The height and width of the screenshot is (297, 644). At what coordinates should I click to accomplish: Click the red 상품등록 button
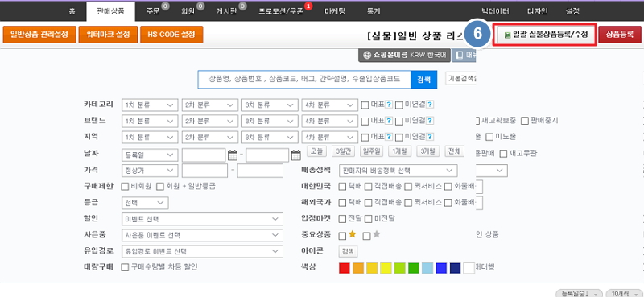(x=620, y=35)
